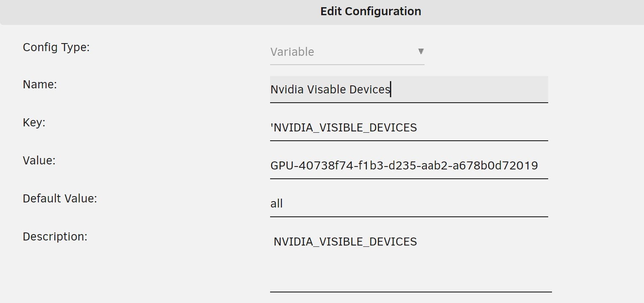Click the Key label
Image resolution: width=644 pixels, height=303 pixels.
pyautogui.click(x=34, y=123)
